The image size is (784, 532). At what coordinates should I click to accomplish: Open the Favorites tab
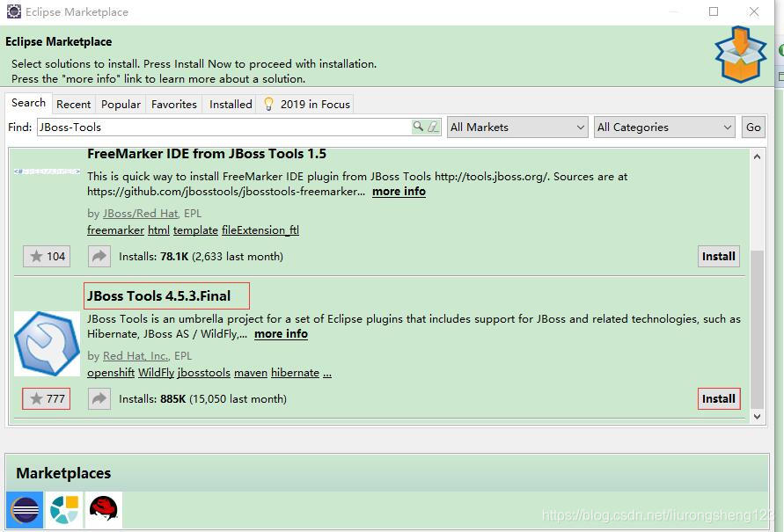[x=174, y=104]
